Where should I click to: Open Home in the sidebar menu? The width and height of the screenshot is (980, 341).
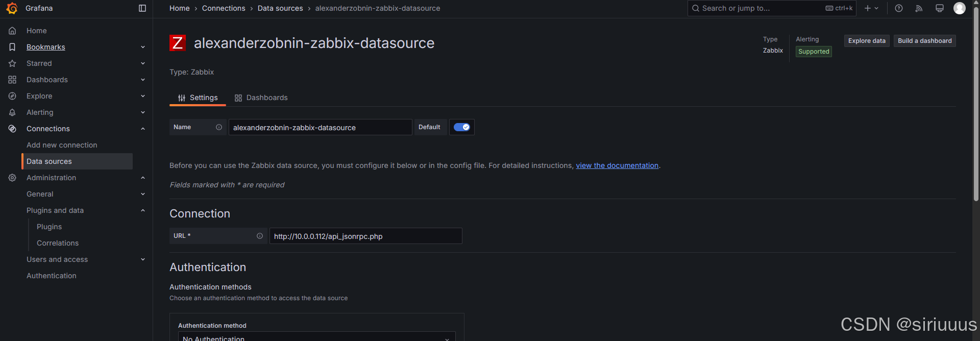[37, 31]
